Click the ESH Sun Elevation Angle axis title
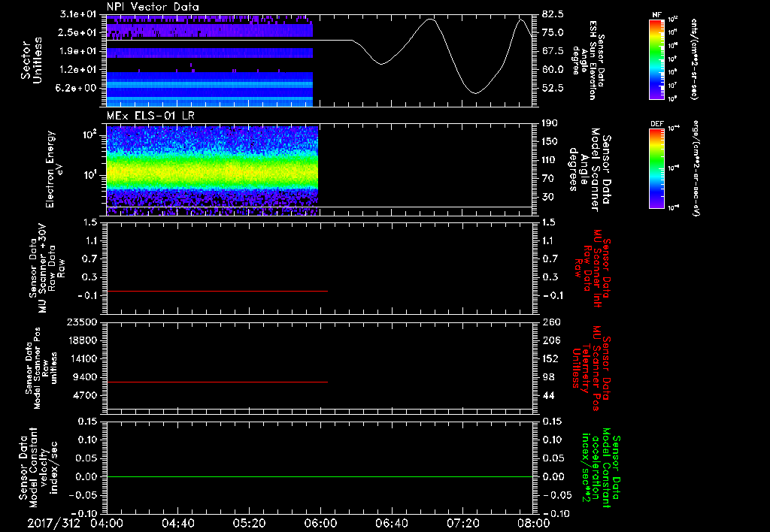 [x=590, y=61]
